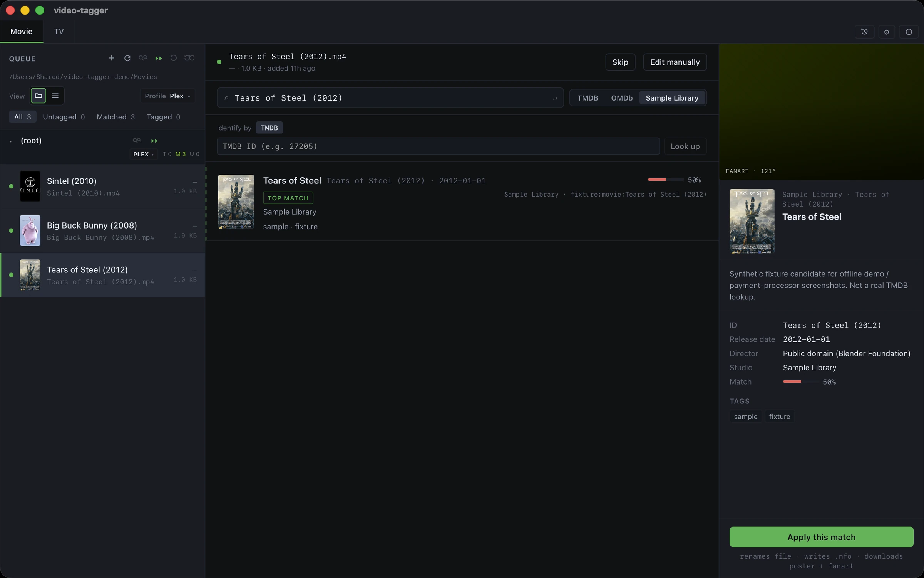
Task: Toggle the Identify by TMDB chip
Action: 269,128
